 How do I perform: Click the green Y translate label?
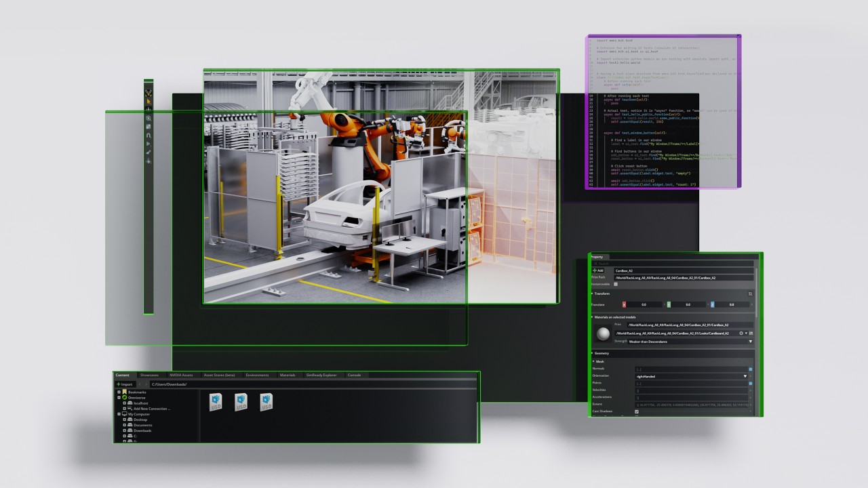pyautogui.click(x=669, y=305)
